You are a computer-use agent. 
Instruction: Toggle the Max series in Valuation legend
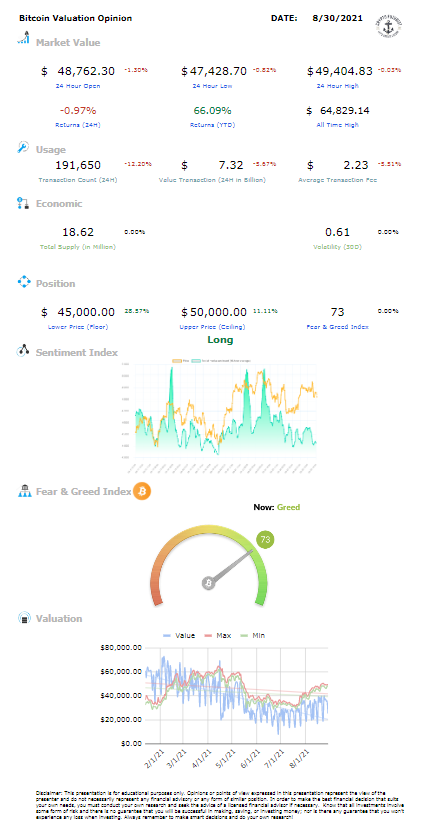point(215,635)
